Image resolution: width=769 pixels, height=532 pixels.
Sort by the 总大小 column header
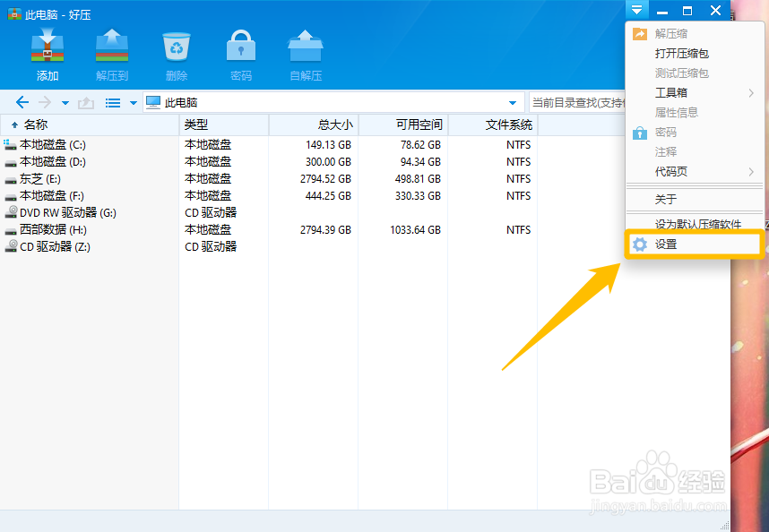point(314,124)
